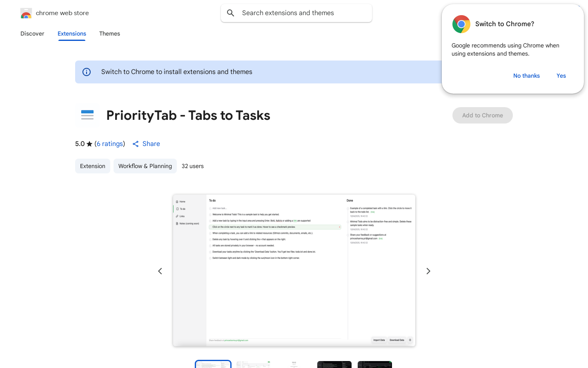The height and width of the screenshot is (368, 588).
Task: Click the rating star icon
Action: point(89,144)
